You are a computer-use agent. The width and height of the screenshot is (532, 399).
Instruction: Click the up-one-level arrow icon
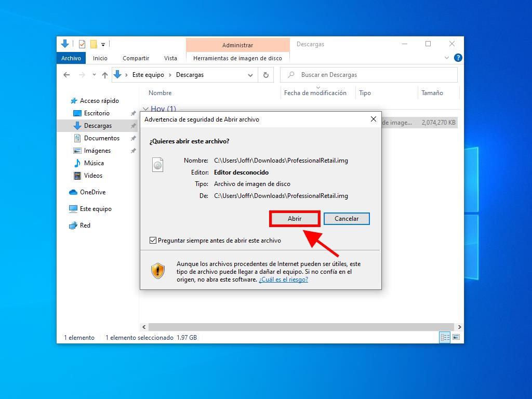tap(105, 75)
